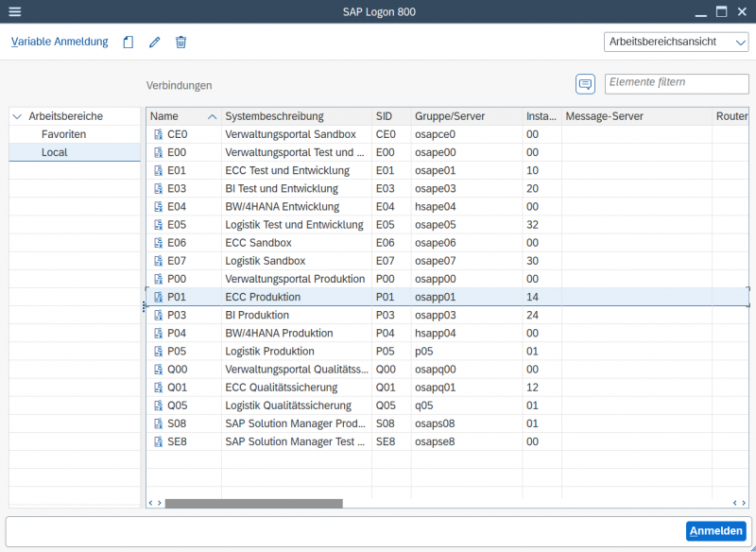
Task: Click the E05 connection icon
Action: (x=158, y=225)
